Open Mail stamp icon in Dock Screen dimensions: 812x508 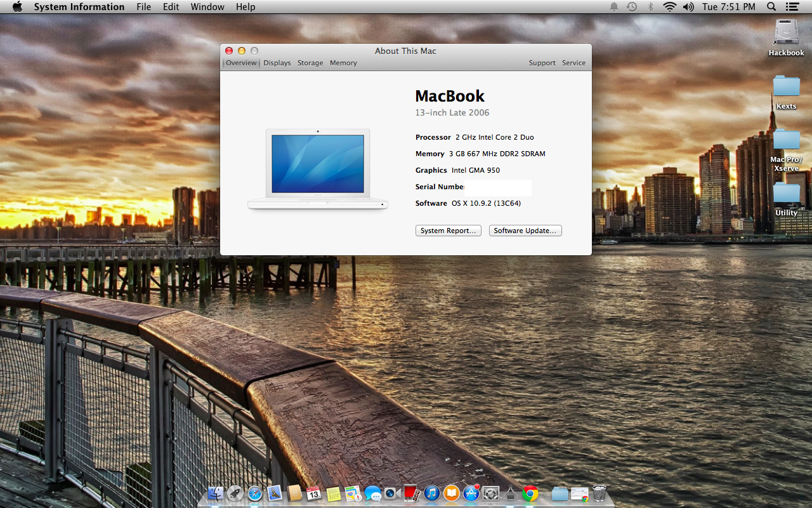[x=275, y=493]
